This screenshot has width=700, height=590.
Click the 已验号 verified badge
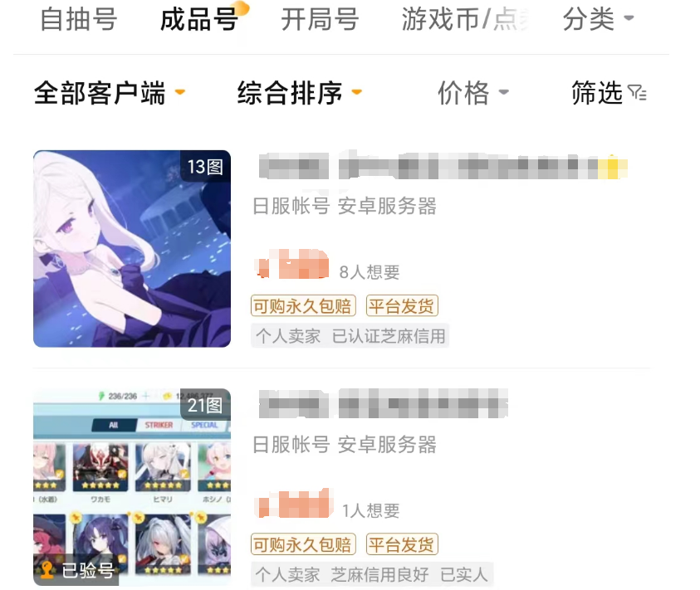click(x=76, y=570)
